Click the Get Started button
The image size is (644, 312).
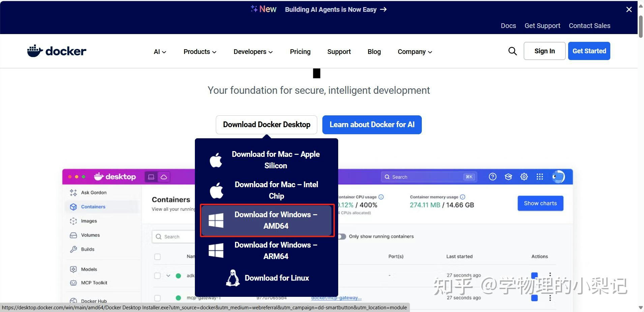pos(589,51)
